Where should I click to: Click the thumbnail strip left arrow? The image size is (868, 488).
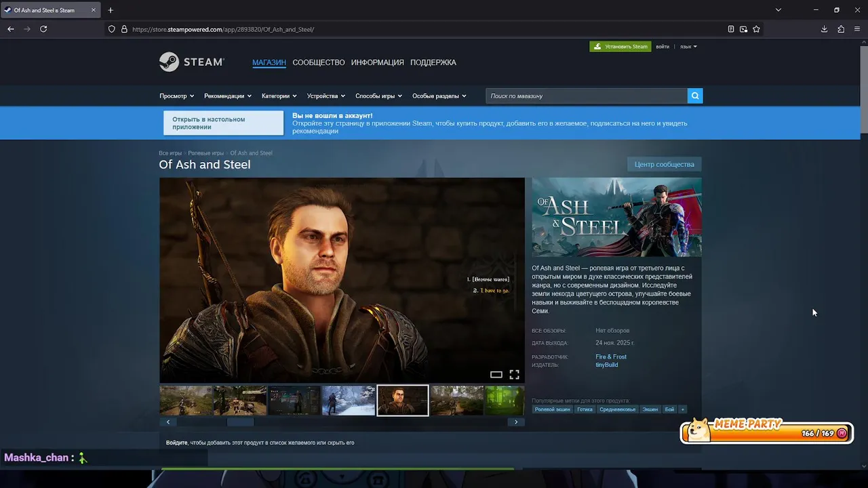pyautogui.click(x=168, y=422)
